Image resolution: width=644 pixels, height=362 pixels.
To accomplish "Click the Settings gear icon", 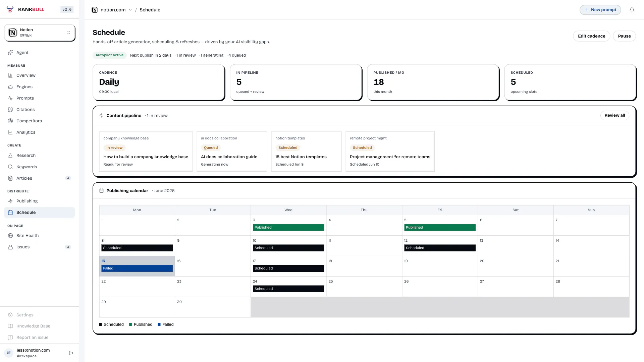I will [x=10, y=315].
